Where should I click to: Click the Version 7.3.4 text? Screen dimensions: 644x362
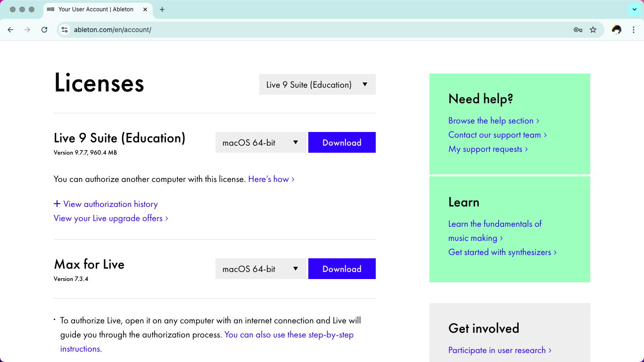pos(71,279)
